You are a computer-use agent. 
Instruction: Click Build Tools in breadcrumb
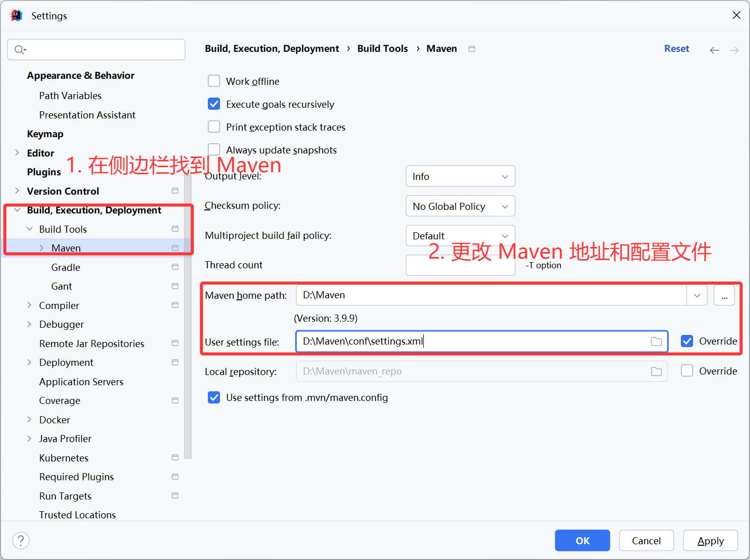pos(383,48)
